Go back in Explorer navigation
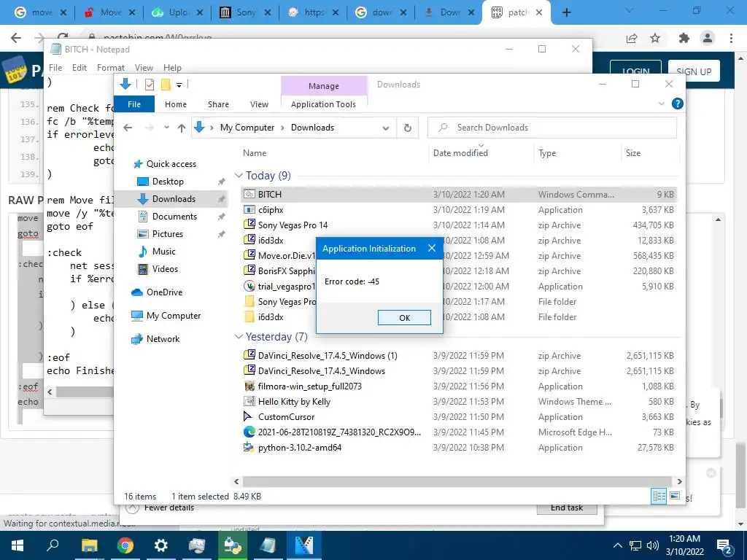Image resolution: width=747 pixels, height=560 pixels. pyautogui.click(x=127, y=128)
